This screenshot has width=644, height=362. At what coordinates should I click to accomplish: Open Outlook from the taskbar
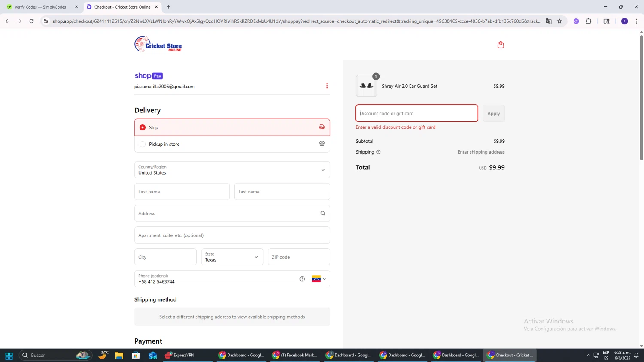click(x=152, y=356)
